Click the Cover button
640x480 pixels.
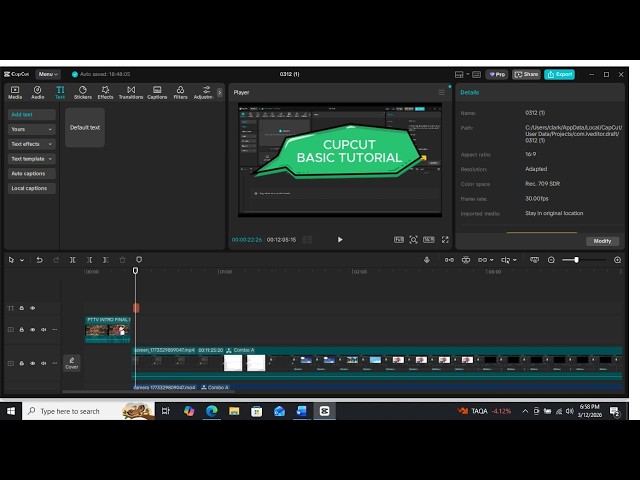72,363
